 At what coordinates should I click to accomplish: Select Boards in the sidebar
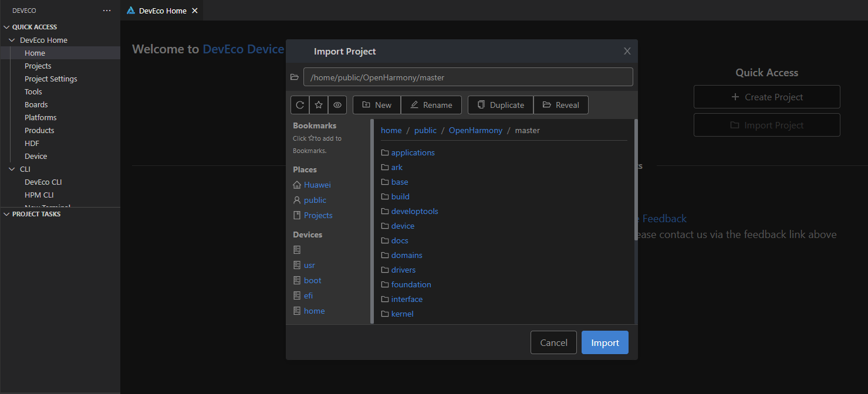coord(36,105)
